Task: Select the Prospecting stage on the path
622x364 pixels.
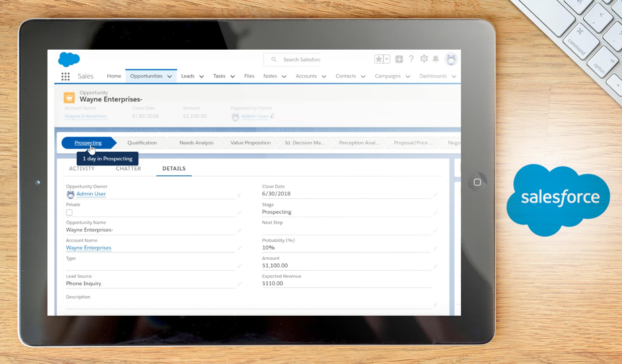Action: pyautogui.click(x=88, y=143)
